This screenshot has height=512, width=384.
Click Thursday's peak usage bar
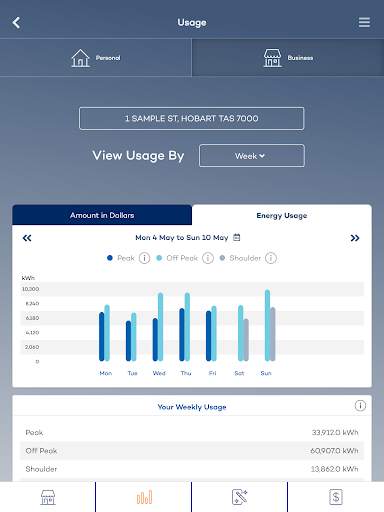(182, 335)
